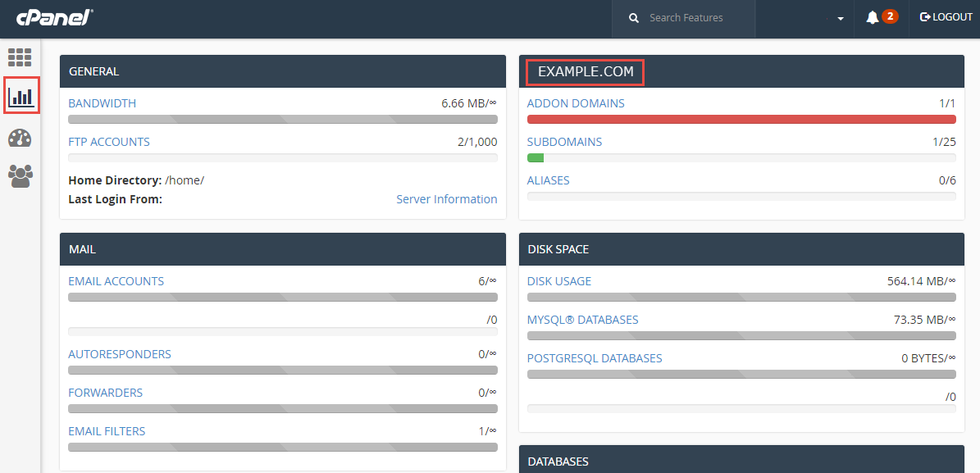View Server Information link
Screen dimensions: 980x473
click(x=446, y=199)
